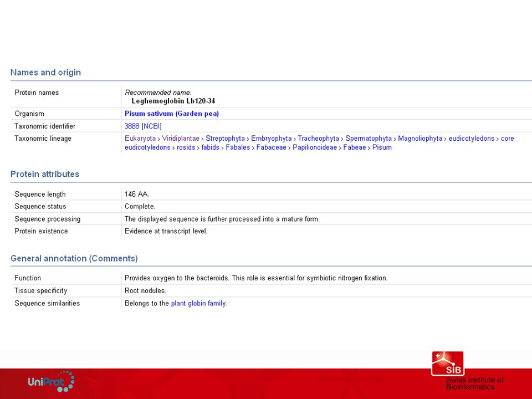Viewport: 532px width, 399px height.
Task: Click the Root nodules tissue specificity value
Action: point(145,291)
